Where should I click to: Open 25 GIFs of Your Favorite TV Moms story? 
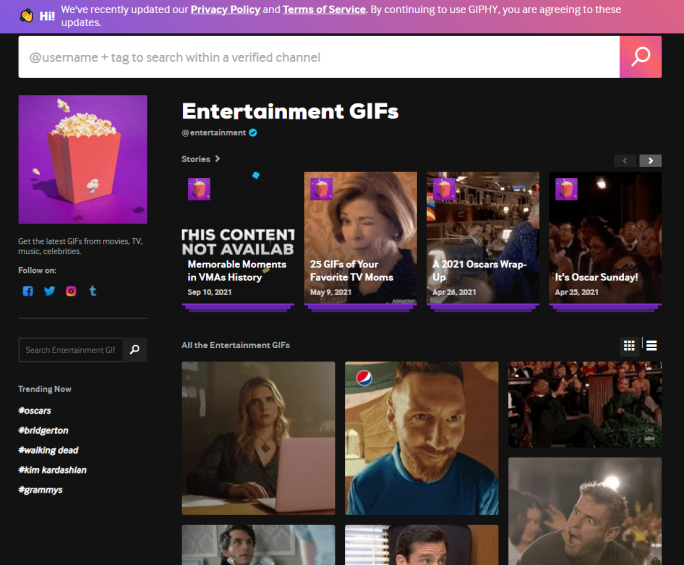[360, 239]
